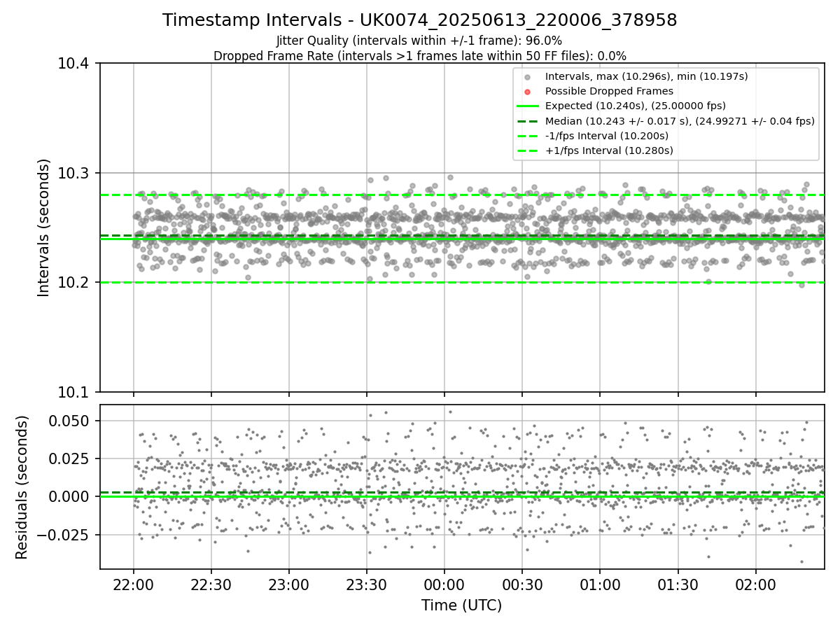
Task: Click the 'Intervals (seconds)' y-axis label
Action: tap(44, 227)
